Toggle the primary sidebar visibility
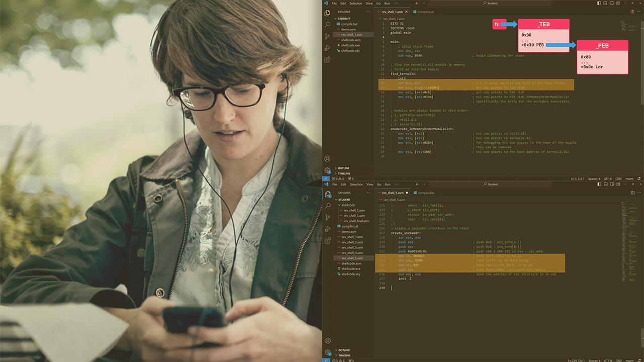This screenshot has height=362, width=644. tap(599, 3)
